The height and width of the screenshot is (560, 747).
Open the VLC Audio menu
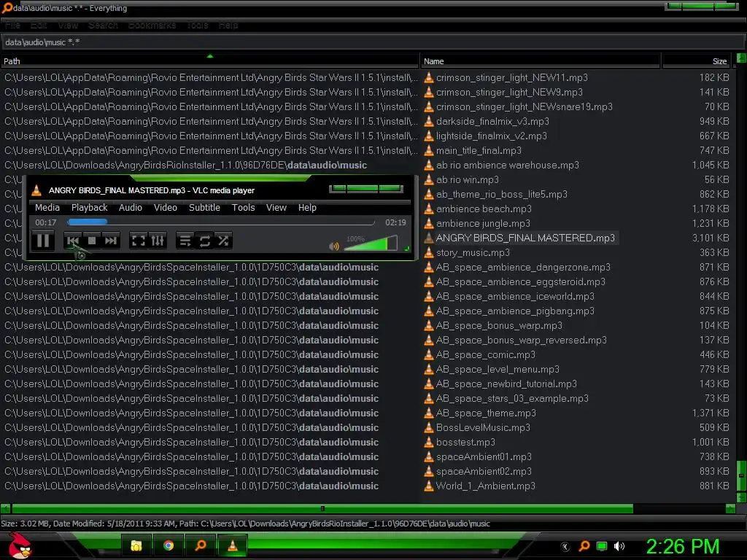(131, 208)
